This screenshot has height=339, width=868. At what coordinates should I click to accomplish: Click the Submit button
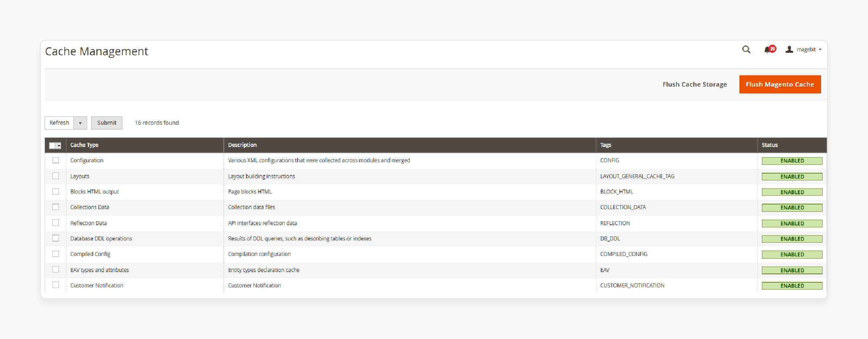(x=107, y=123)
